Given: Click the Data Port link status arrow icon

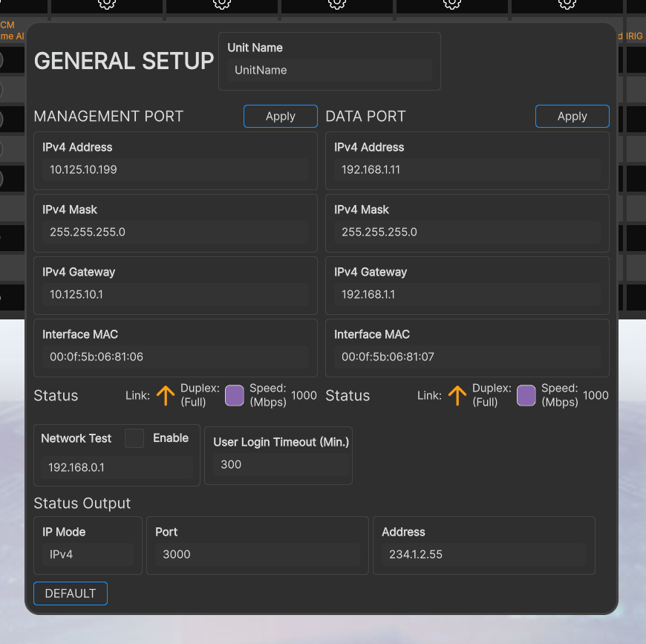Looking at the screenshot, I should [457, 395].
